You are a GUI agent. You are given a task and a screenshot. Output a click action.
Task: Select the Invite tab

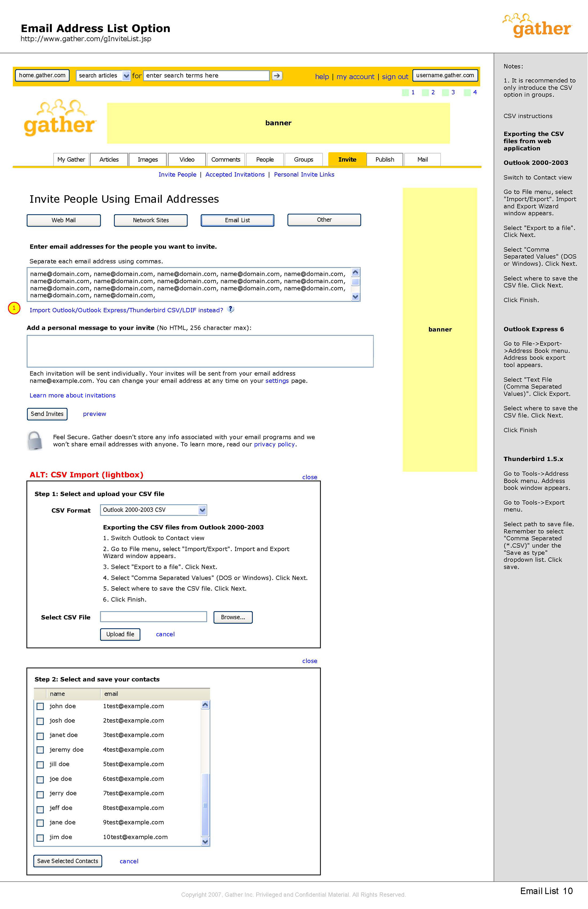tap(347, 159)
